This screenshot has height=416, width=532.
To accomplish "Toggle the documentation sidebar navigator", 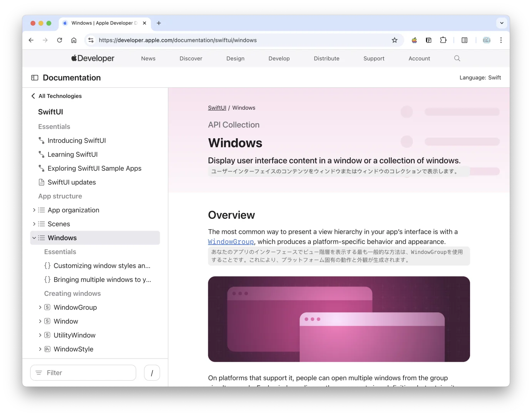I will [35, 78].
